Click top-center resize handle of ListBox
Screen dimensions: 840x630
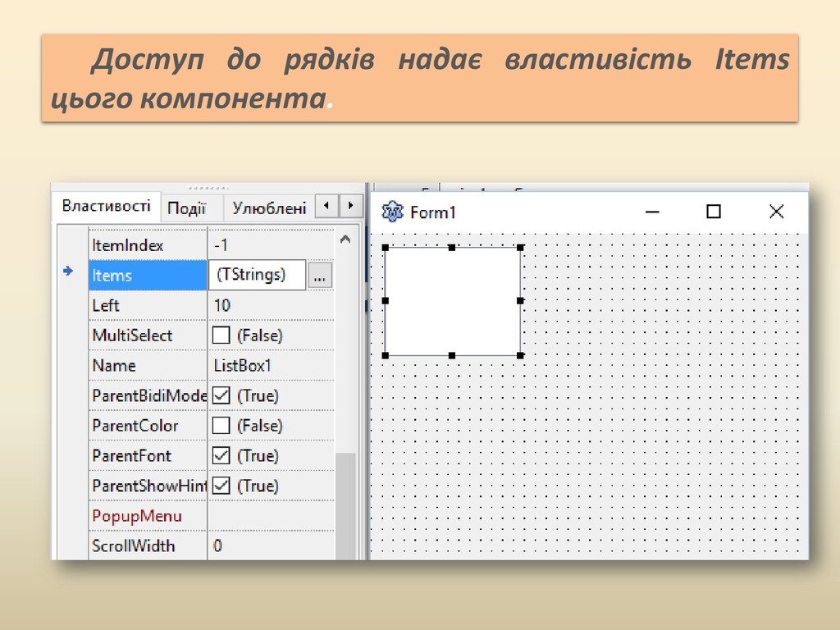pyautogui.click(x=452, y=248)
